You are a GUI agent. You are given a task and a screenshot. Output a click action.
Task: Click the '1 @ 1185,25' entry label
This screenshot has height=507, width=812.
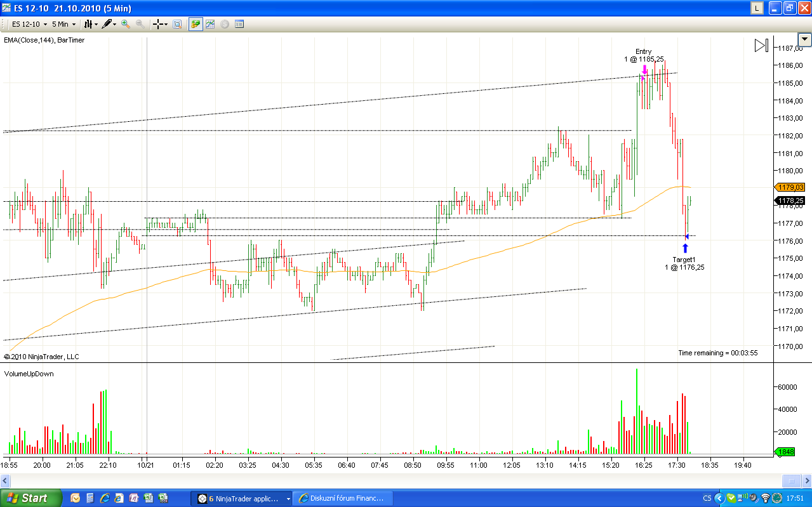(644, 59)
